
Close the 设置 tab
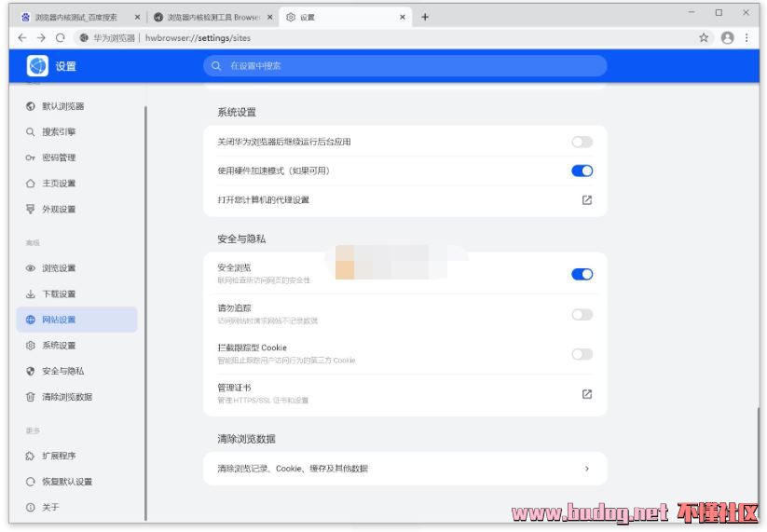[x=402, y=17]
